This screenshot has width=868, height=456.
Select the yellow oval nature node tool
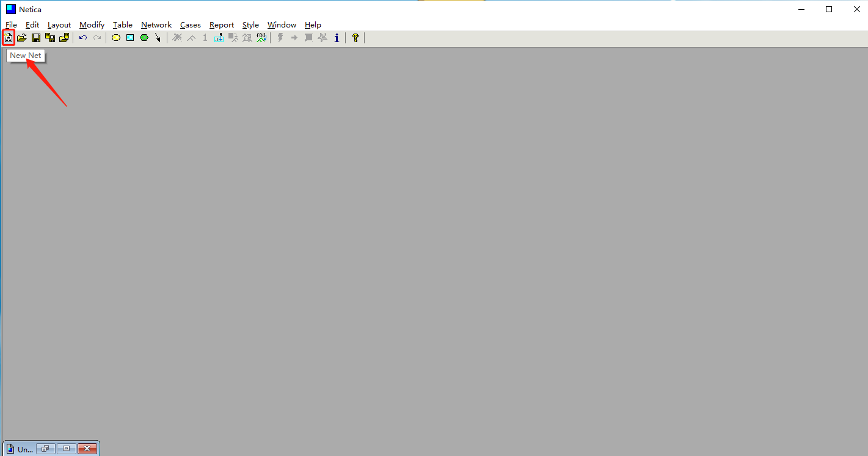click(x=116, y=38)
